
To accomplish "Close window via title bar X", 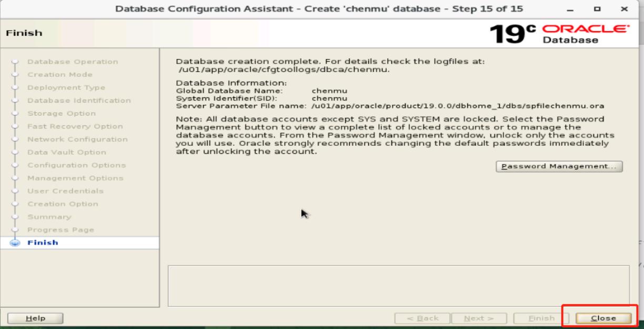I will [624, 9].
